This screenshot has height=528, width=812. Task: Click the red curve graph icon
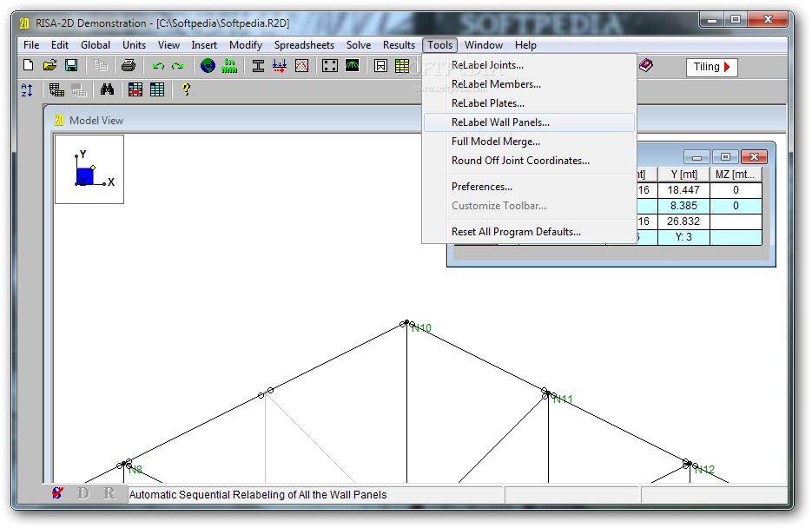(301, 66)
